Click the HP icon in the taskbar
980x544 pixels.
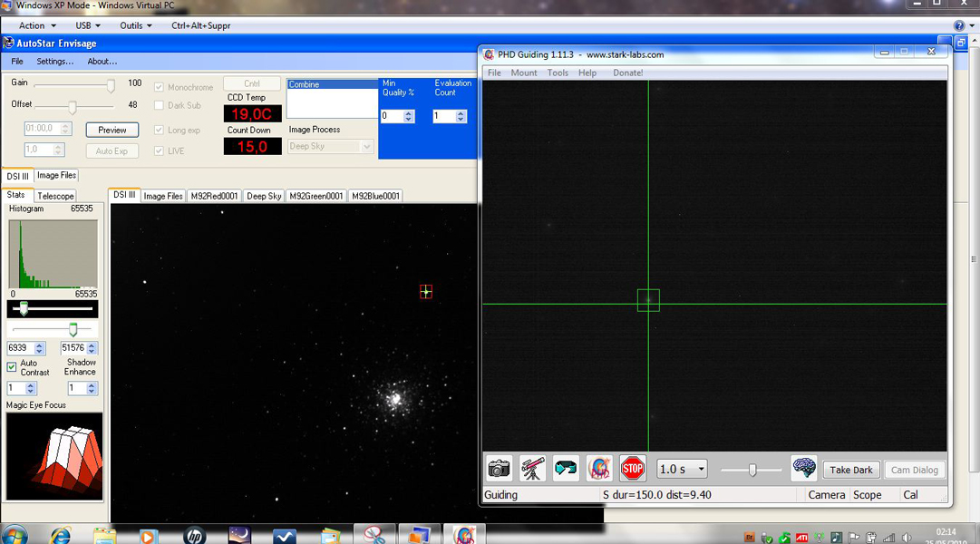pos(194,535)
